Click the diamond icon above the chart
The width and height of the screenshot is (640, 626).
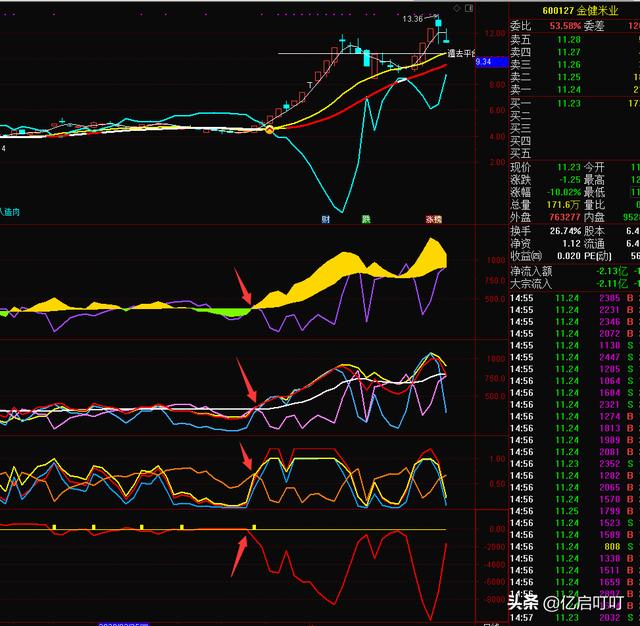tap(457, 8)
